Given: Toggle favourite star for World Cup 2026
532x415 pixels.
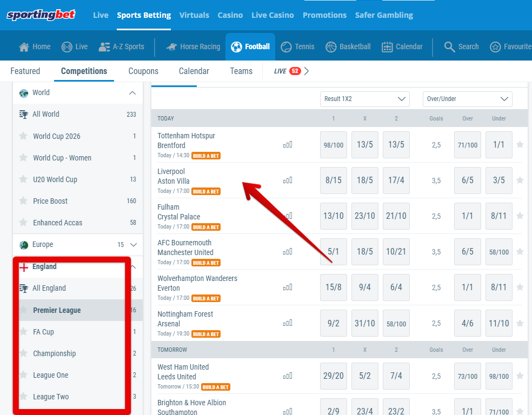Looking at the screenshot, I should [23, 136].
